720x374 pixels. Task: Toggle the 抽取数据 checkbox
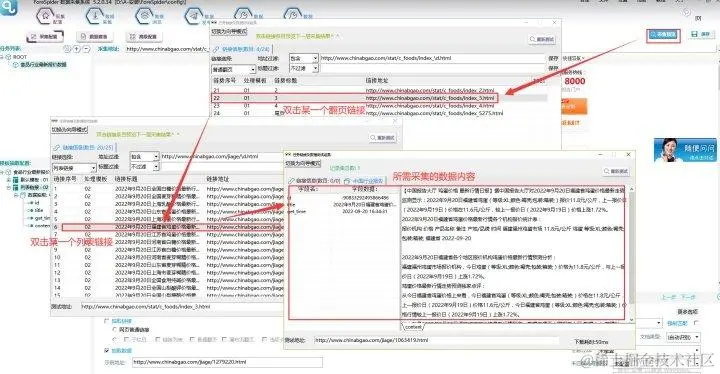point(107,351)
